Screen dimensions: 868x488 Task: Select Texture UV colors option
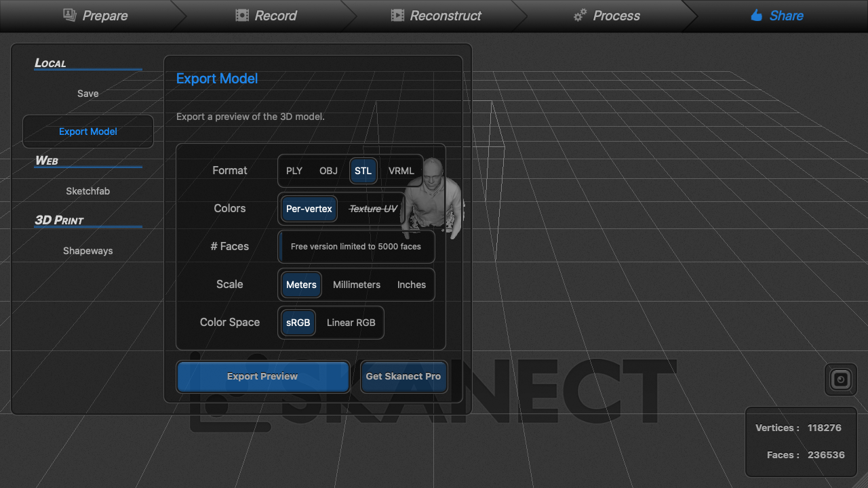373,209
